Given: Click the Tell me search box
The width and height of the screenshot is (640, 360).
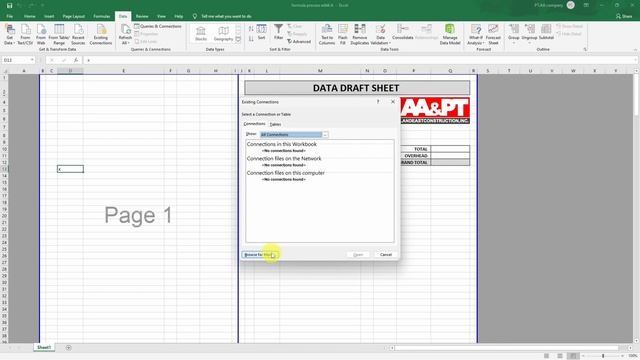Looking at the screenshot, I should (x=226, y=16).
